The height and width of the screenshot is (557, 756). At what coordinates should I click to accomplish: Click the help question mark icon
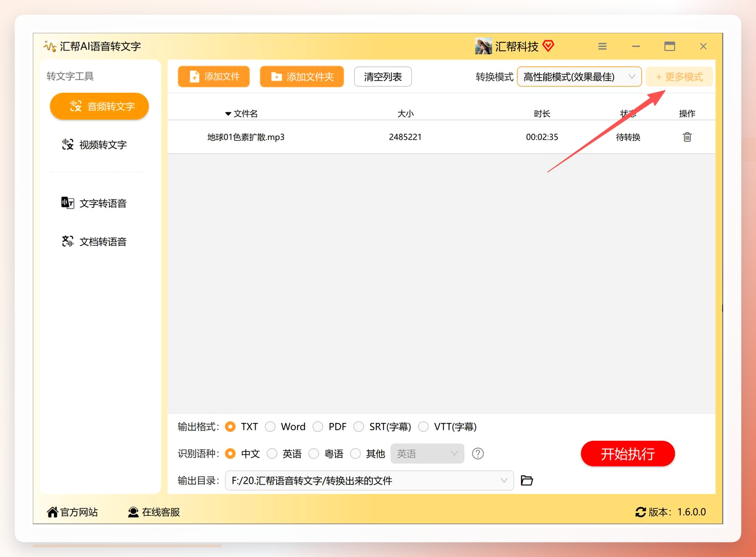coord(478,454)
